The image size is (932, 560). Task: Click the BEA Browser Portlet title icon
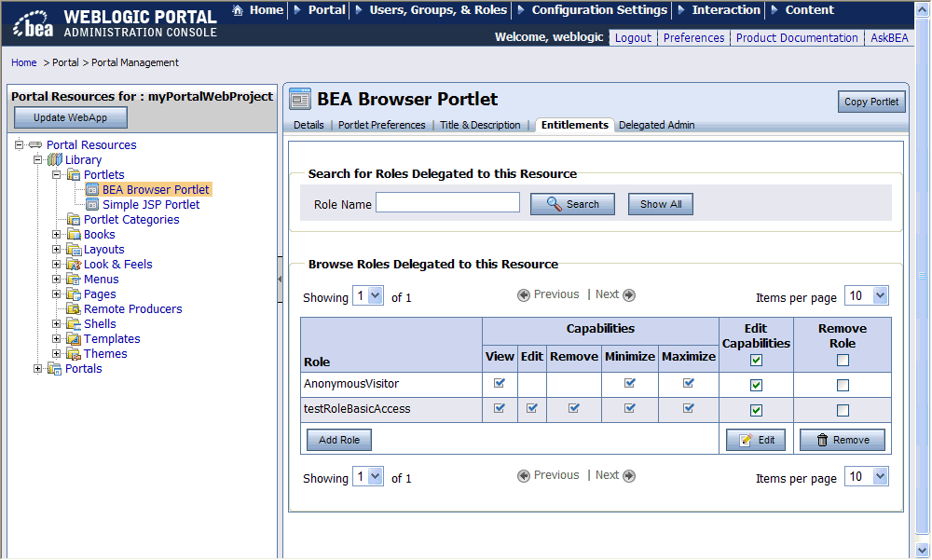300,100
